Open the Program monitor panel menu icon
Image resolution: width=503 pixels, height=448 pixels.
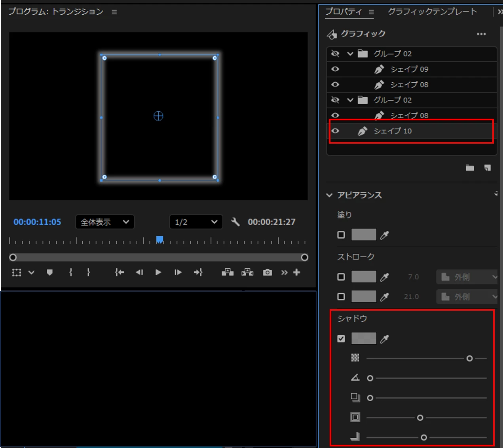(114, 12)
